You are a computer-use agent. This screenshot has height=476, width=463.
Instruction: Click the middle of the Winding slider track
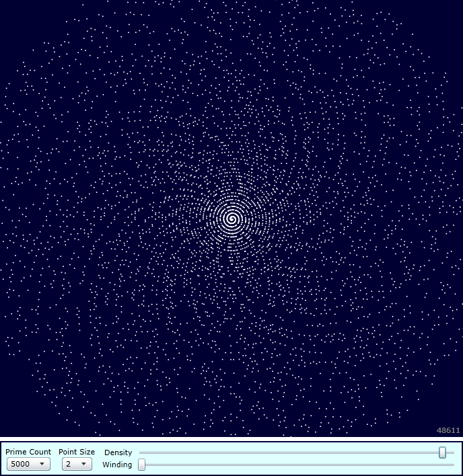click(297, 465)
